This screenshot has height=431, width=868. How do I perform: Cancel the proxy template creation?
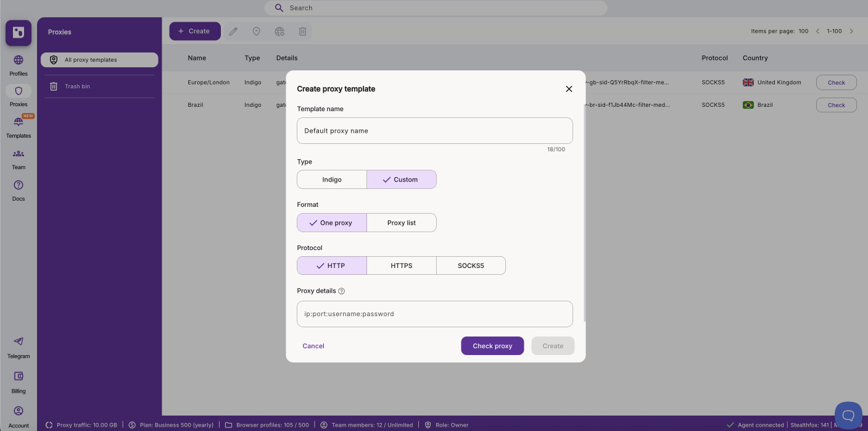[x=313, y=346]
